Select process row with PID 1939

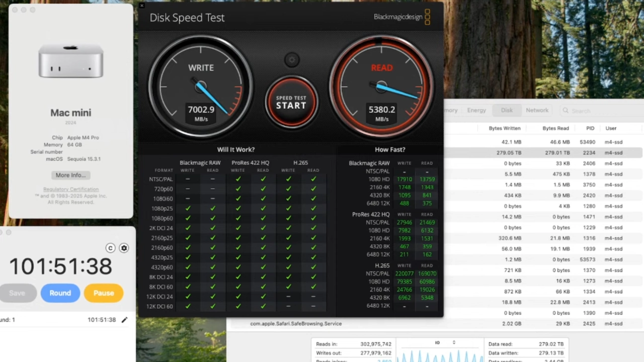click(542, 249)
